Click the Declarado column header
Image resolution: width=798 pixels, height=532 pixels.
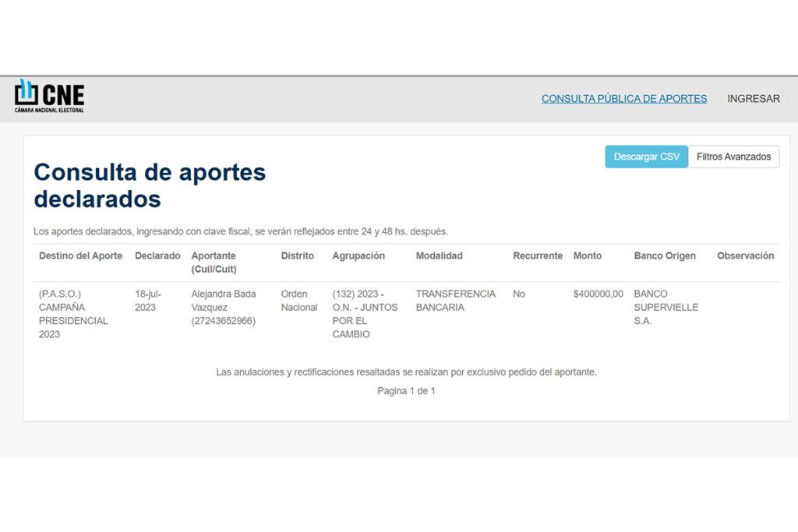157,255
